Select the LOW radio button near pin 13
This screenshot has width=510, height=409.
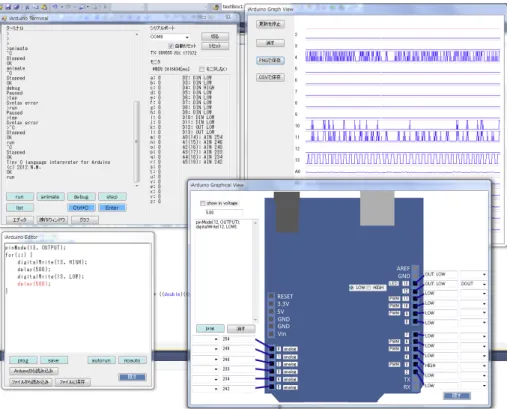[352, 287]
